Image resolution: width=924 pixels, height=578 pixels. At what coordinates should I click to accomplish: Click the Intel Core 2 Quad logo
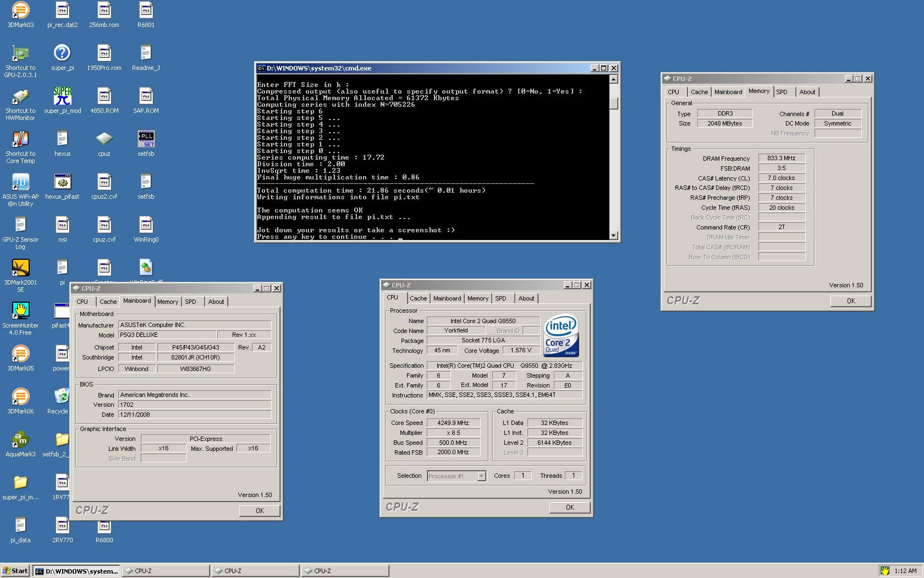[x=561, y=336]
